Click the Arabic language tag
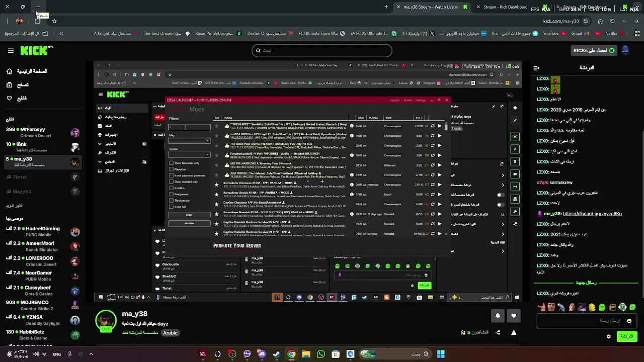 (170, 333)
